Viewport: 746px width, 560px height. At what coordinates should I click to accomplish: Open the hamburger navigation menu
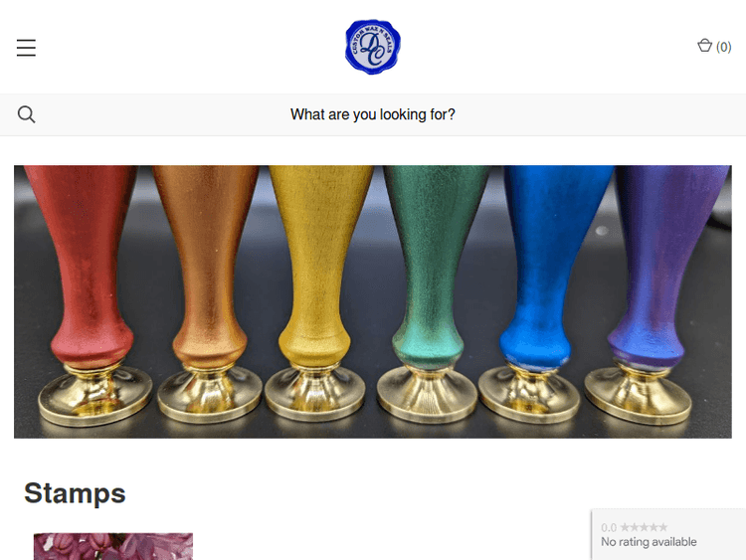[26, 48]
